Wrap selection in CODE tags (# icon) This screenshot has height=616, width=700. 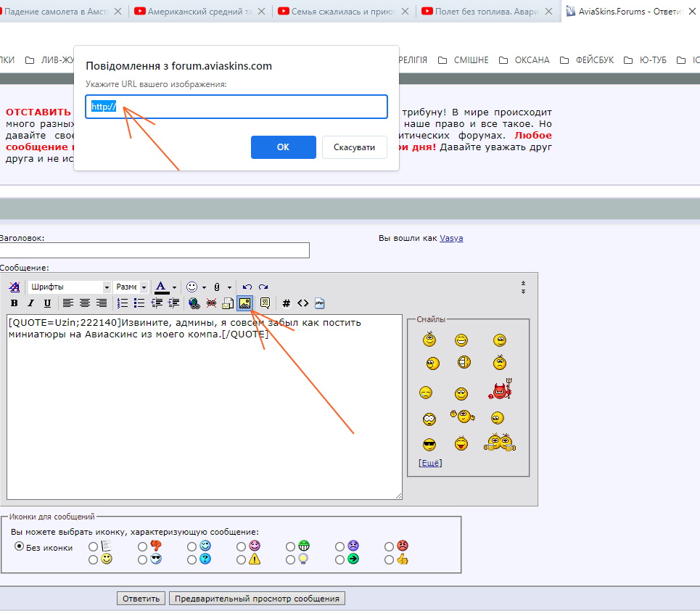click(x=286, y=303)
